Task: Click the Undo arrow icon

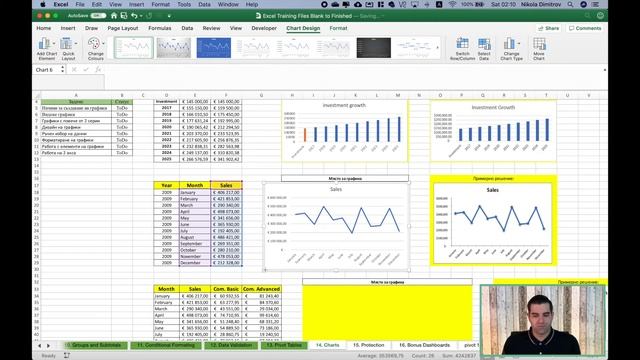Action: [134, 16]
